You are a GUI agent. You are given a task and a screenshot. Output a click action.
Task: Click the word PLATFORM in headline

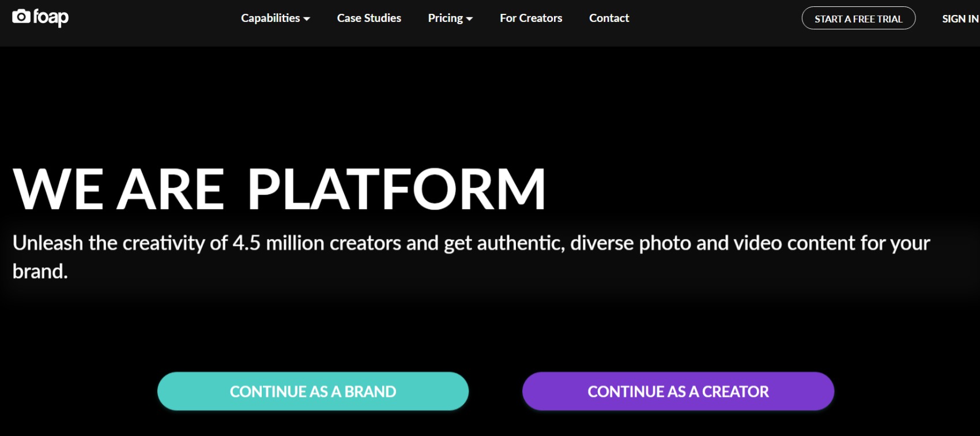397,188
